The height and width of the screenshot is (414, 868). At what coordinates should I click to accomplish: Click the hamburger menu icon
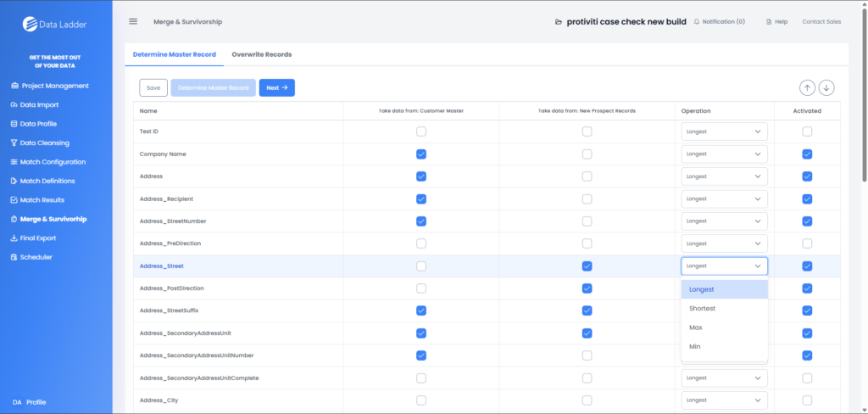133,21
